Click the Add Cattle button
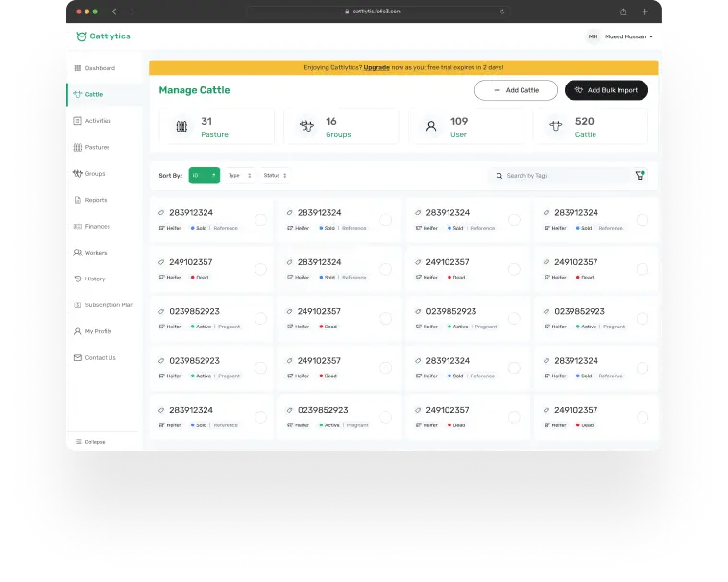Screen dimensions: 728x582 (x=516, y=90)
